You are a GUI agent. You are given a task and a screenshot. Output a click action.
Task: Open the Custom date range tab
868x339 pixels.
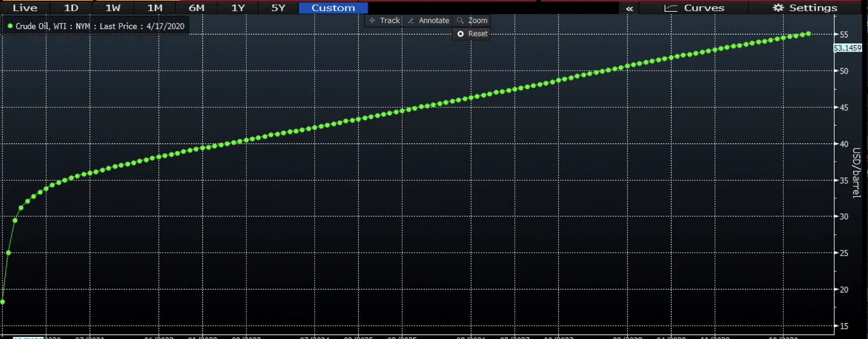(x=333, y=8)
